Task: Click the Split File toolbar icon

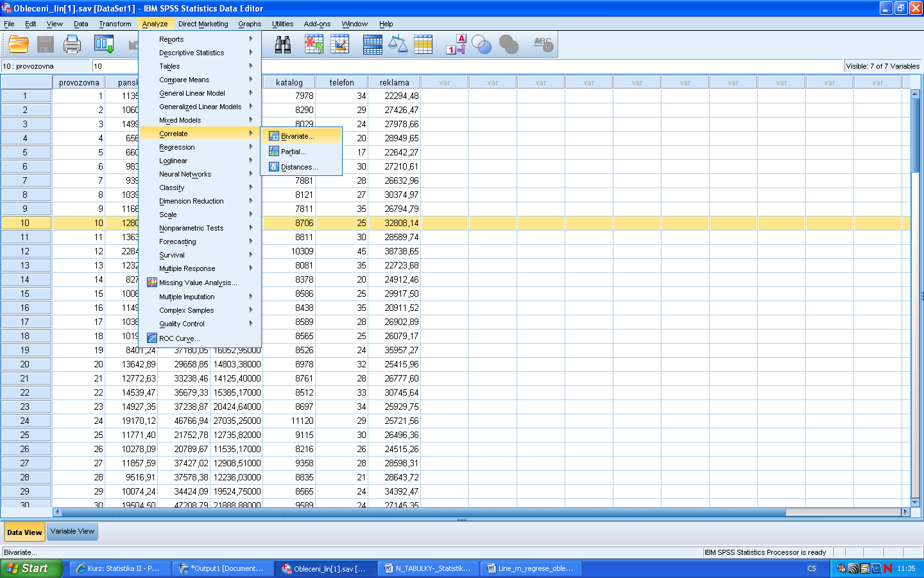Action: [373, 44]
